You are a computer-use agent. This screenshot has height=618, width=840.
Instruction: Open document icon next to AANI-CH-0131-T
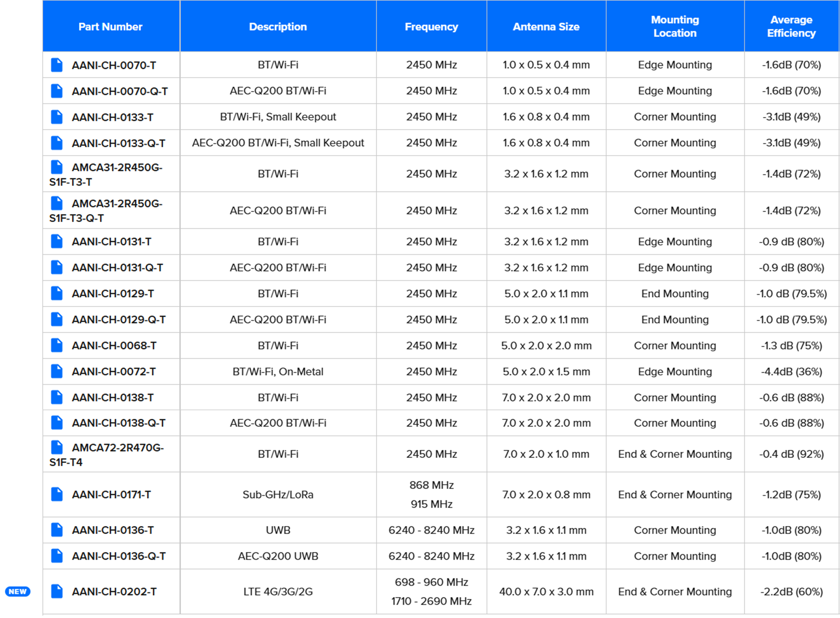[57, 242]
